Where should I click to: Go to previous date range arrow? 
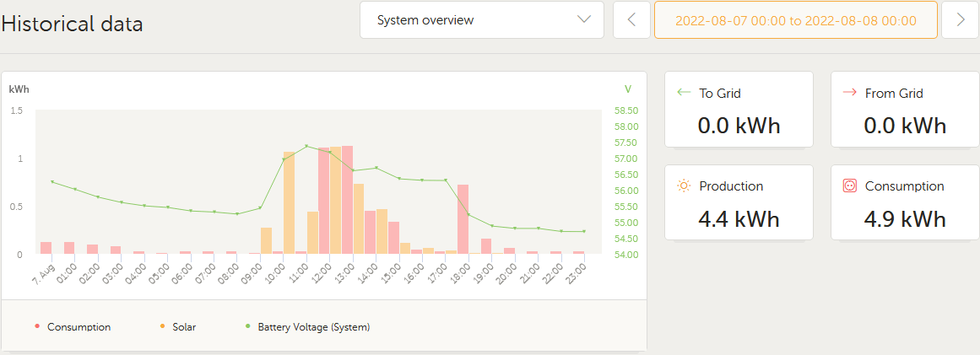pyautogui.click(x=631, y=20)
